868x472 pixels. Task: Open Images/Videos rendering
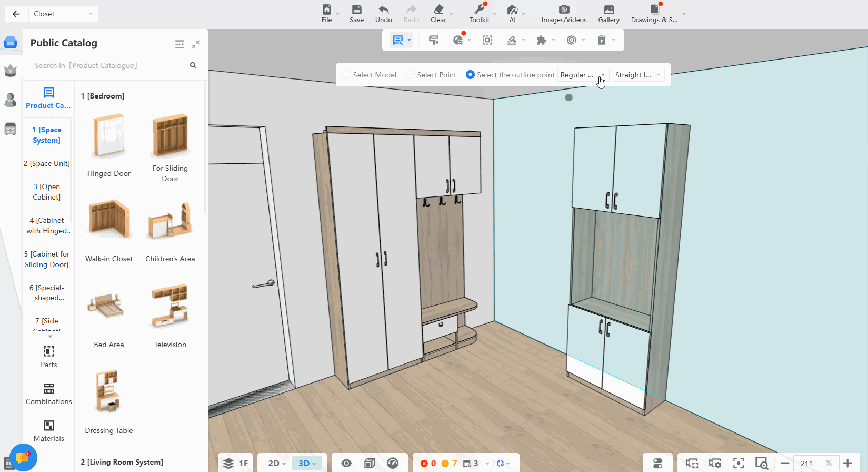(564, 14)
